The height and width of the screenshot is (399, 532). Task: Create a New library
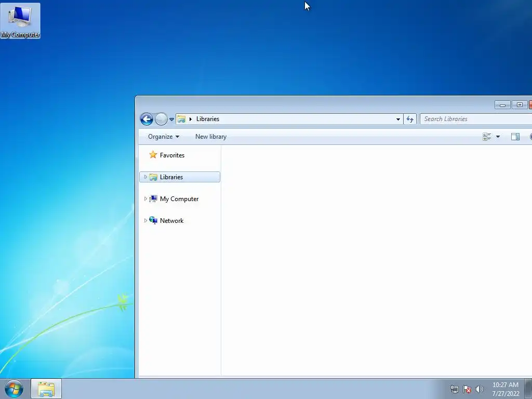click(x=211, y=137)
